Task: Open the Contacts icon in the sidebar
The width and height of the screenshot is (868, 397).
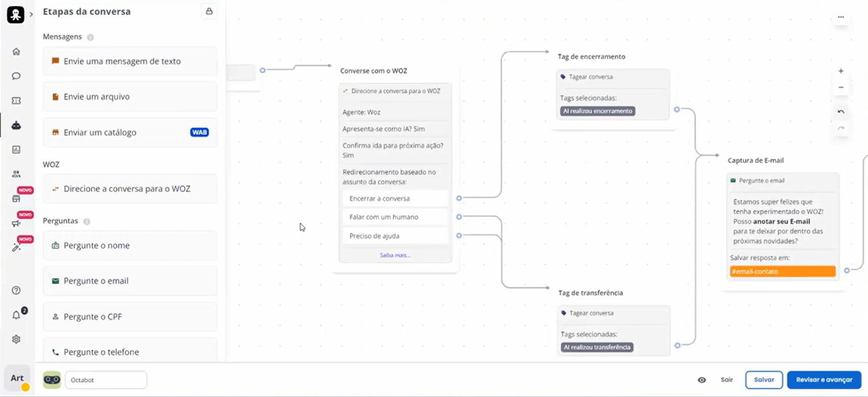Action: point(16,174)
